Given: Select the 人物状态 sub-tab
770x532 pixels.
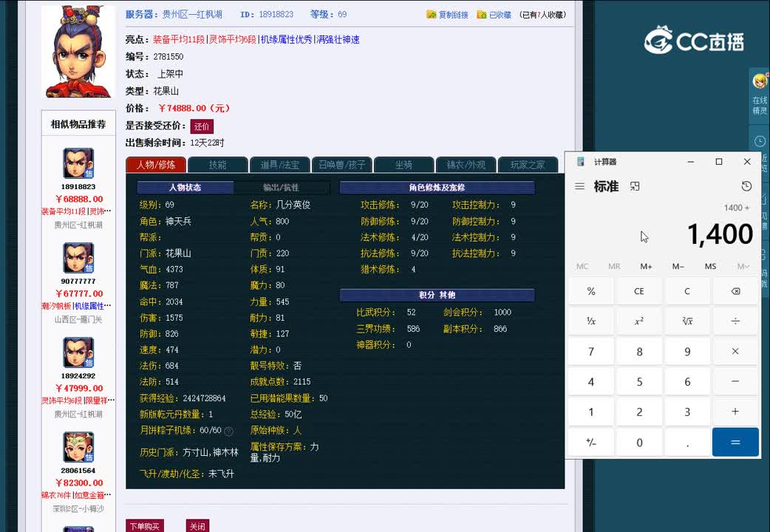Looking at the screenshot, I should click(185, 187).
